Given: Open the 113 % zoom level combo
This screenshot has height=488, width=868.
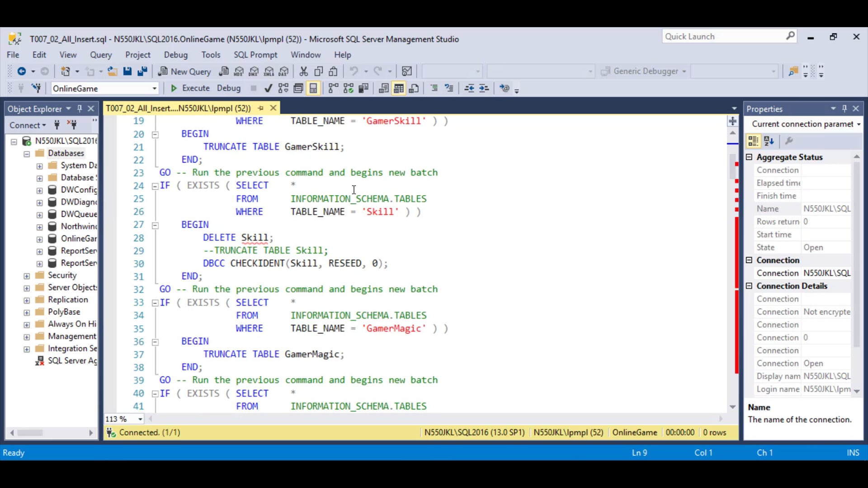Looking at the screenshot, I should [x=140, y=419].
